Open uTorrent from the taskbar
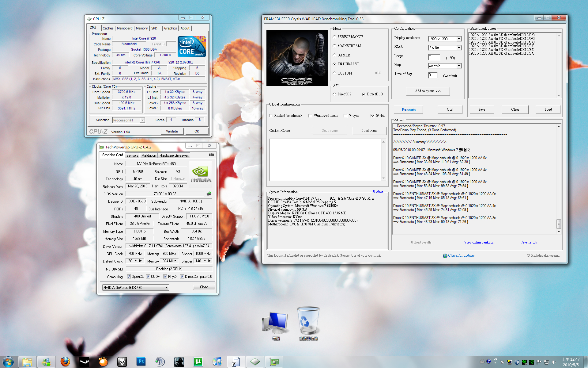 pyautogui.click(x=198, y=362)
